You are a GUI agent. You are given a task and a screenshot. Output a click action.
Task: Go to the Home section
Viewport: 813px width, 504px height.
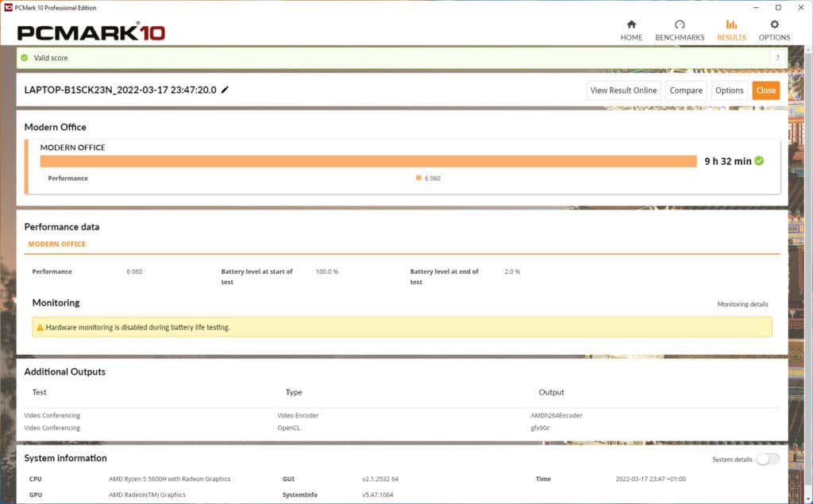[x=631, y=31]
